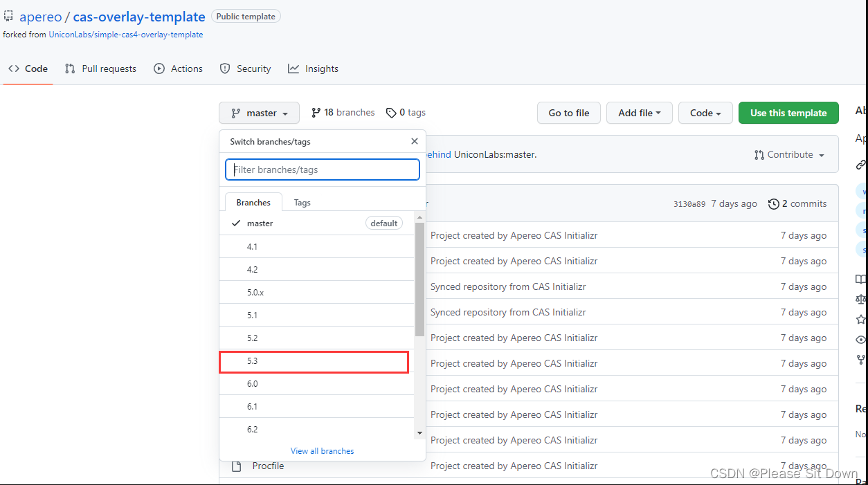Click the sidebar readme book icon
The image size is (868, 485).
[x=861, y=280]
